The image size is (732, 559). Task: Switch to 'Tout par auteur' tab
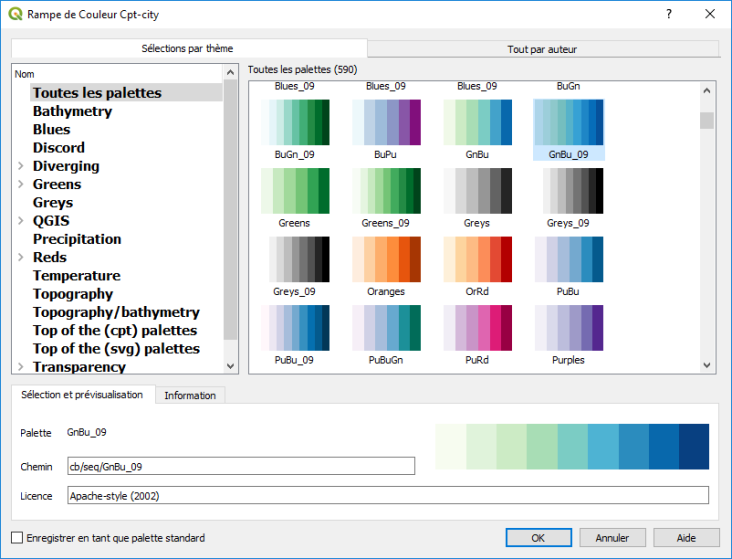542,49
